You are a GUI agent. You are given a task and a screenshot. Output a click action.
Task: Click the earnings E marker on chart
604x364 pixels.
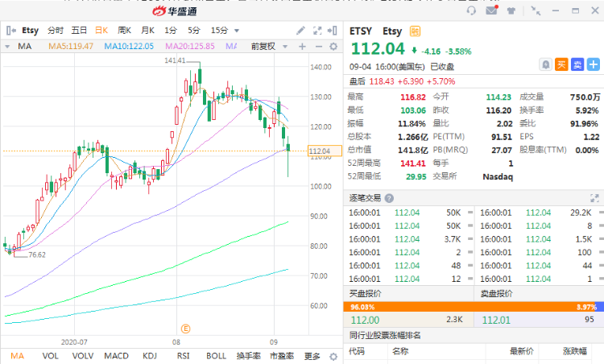(186, 329)
